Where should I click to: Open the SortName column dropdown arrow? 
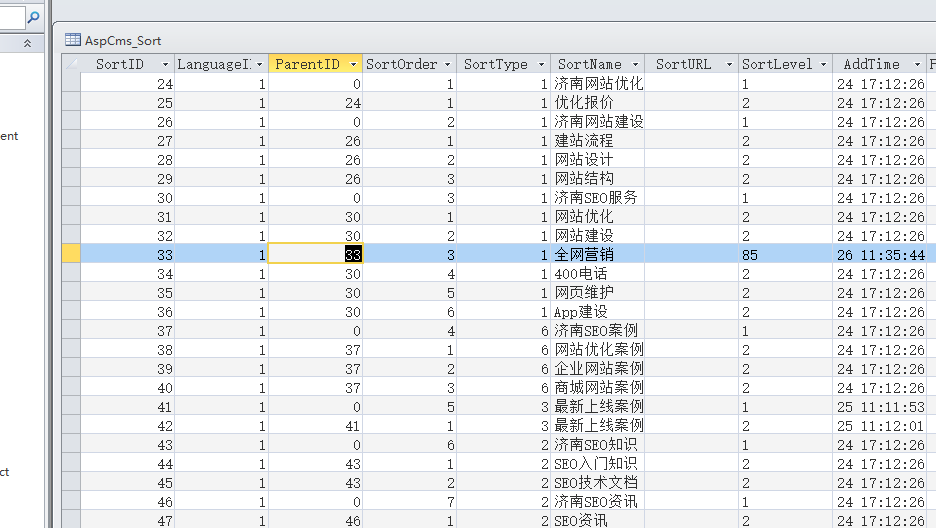[x=635, y=65]
